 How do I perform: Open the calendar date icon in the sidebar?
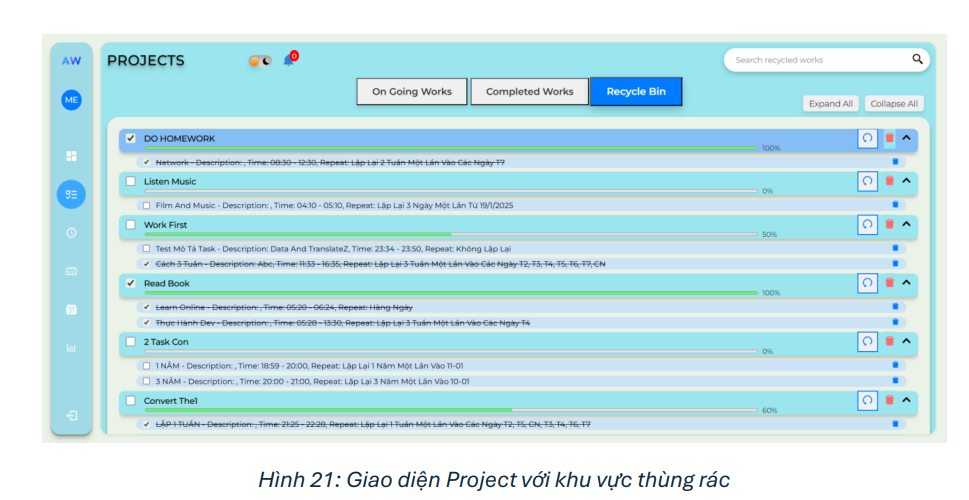tap(72, 310)
